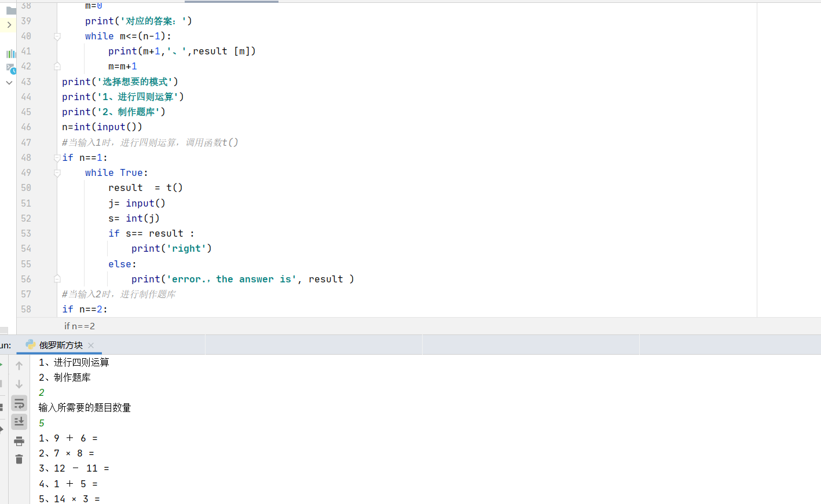Click 's= int(j)' on line 52

134,219
